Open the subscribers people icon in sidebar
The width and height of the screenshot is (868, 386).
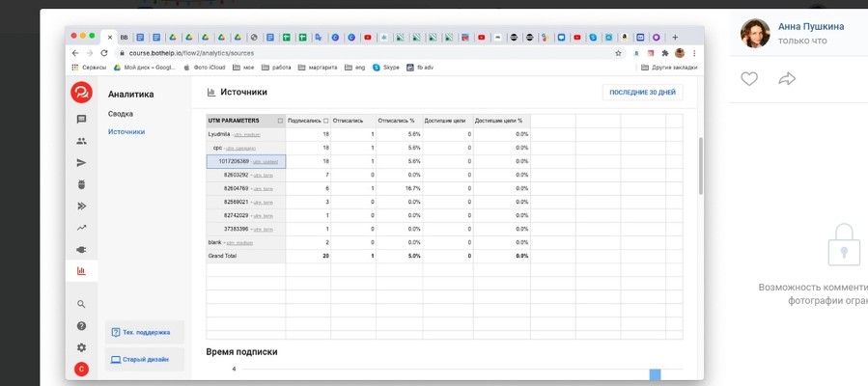81,141
